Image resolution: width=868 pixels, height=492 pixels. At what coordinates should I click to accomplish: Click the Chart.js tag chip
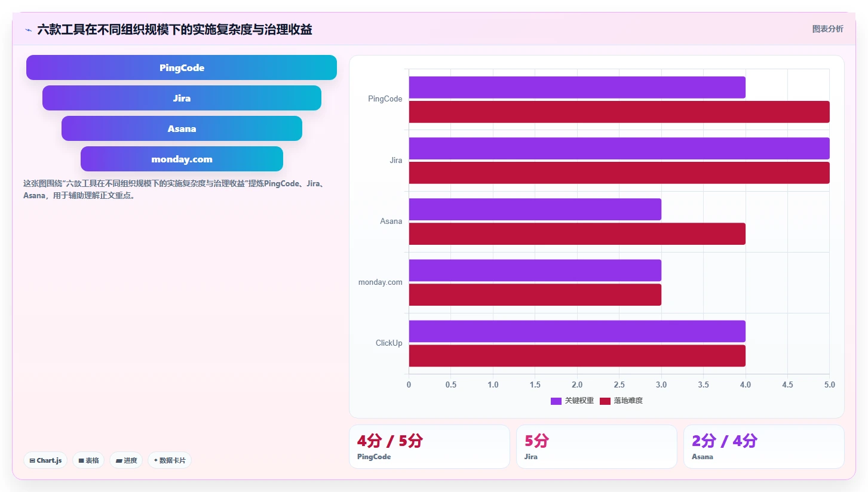coord(45,460)
